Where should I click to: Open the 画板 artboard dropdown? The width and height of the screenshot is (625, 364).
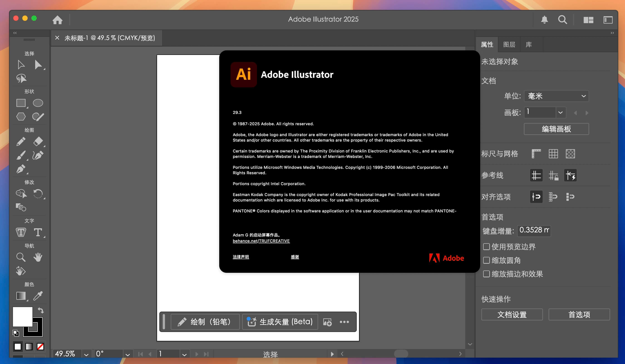coord(561,112)
